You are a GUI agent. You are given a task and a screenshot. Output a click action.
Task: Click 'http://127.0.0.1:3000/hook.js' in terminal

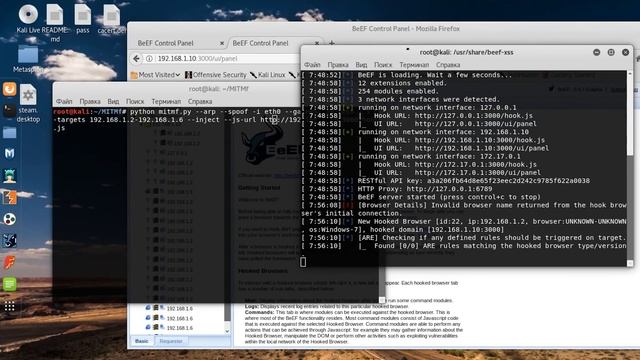click(473, 116)
